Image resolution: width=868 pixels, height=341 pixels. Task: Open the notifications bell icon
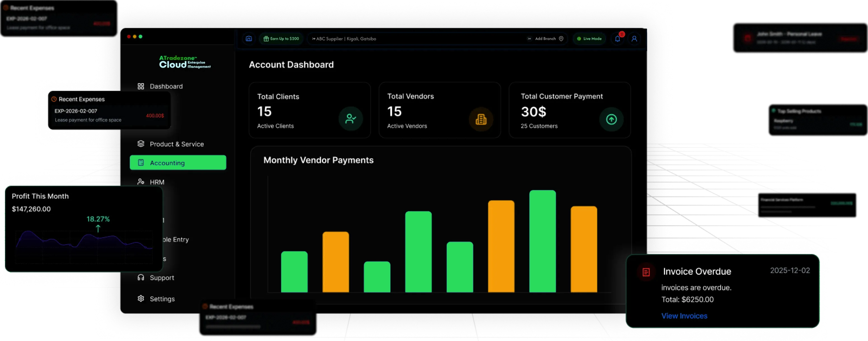[x=617, y=39]
